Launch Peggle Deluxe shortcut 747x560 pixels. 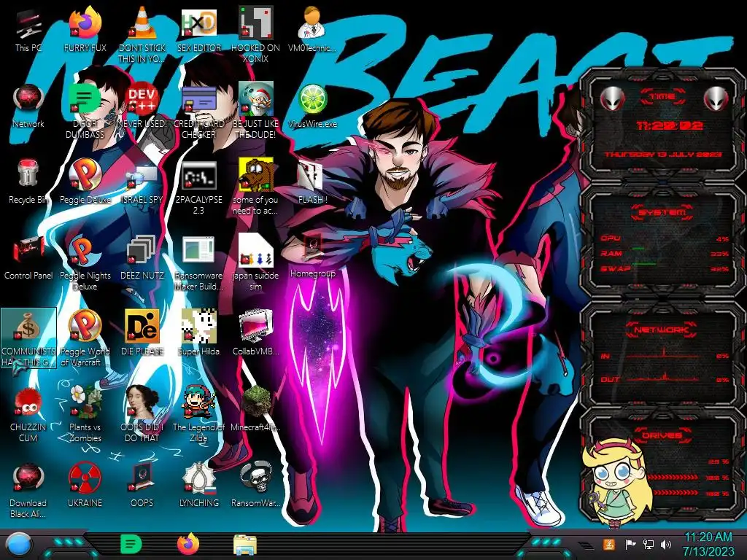pyautogui.click(x=85, y=182)
